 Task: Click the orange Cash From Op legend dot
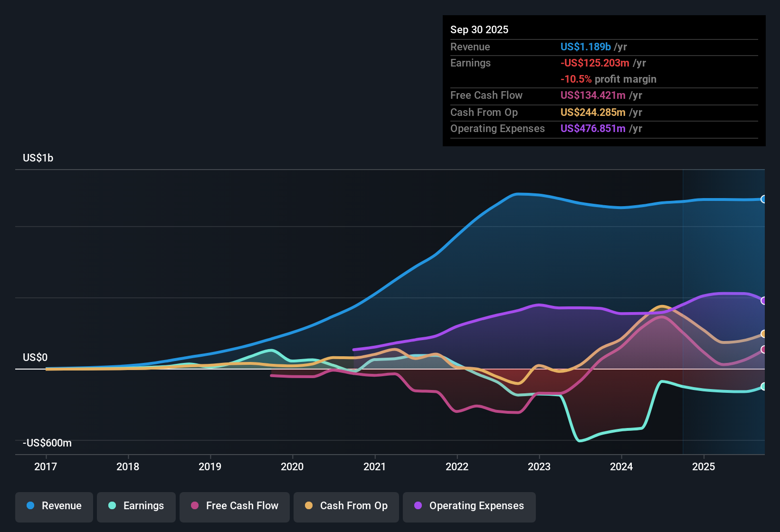pyautogui.click(x=309, y=506)
